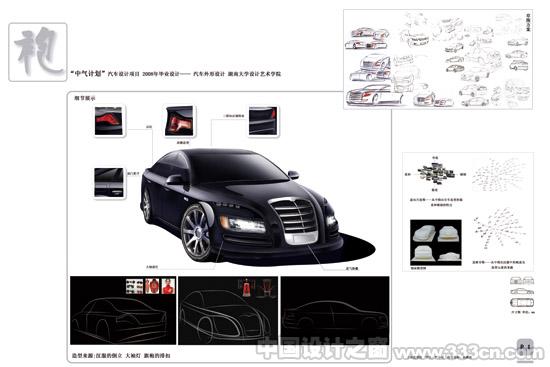Click the first wireframe sketch on black panel
550x367 pixels.
pos(123,311)
